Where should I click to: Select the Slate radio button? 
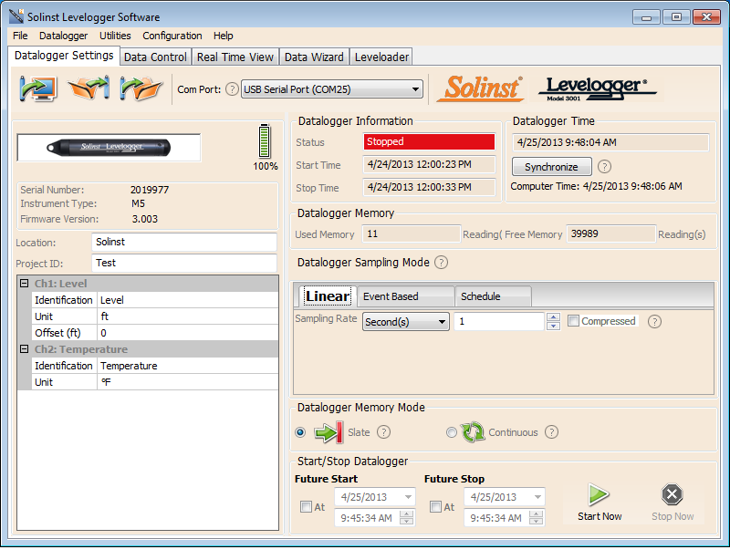tap(300, 432)
